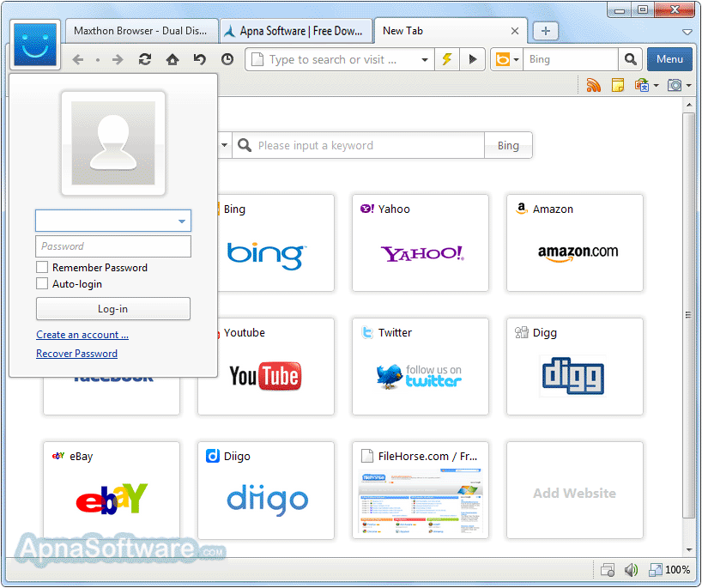This screenshot has height=588, width=702.
Task: Click the Bing search engine logo icon
Action: [503, 59]
